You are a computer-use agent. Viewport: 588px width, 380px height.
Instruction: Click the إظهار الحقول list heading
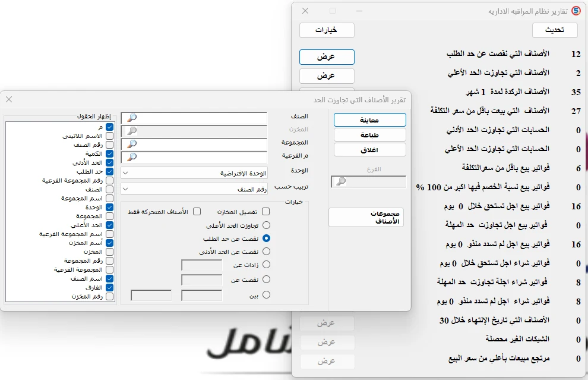pos(94,117)
